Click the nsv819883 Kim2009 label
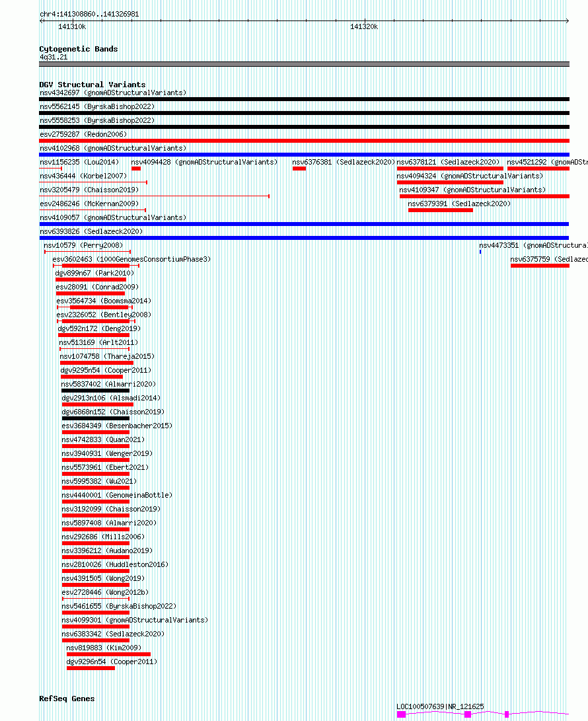Image resolution: width=588 pixels, height=721 pixels. click(x=104, y=648)
